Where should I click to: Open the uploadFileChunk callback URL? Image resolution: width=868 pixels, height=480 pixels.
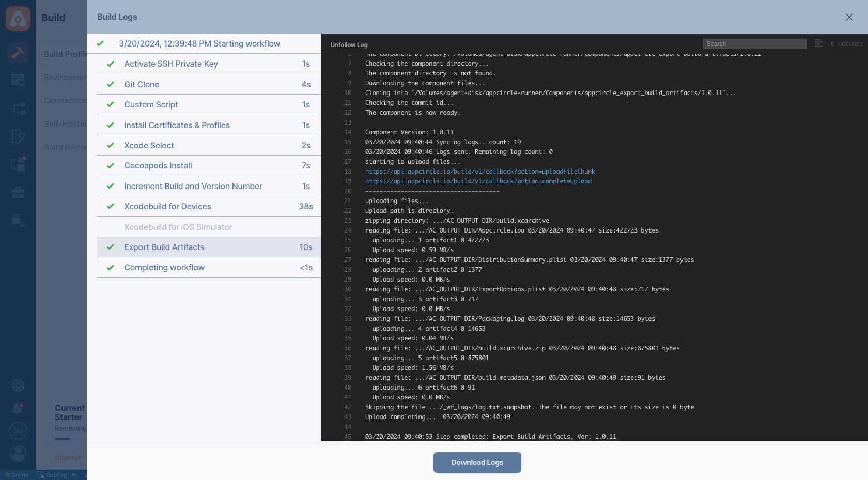tap(480, 172)
